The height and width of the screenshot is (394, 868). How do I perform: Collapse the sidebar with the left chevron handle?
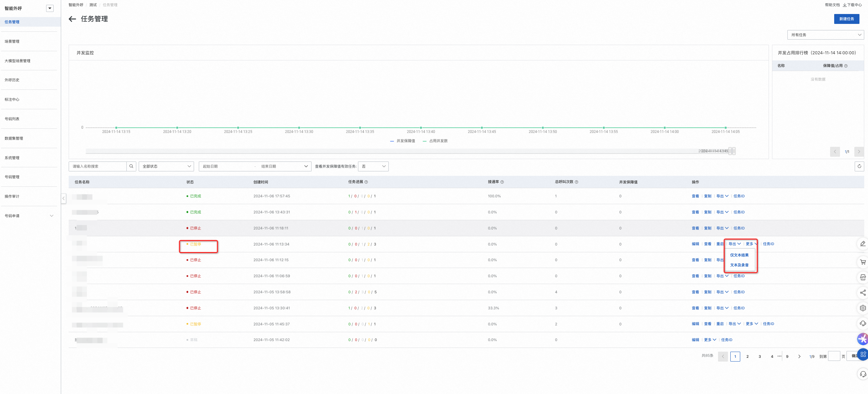[x=64, y=198]
